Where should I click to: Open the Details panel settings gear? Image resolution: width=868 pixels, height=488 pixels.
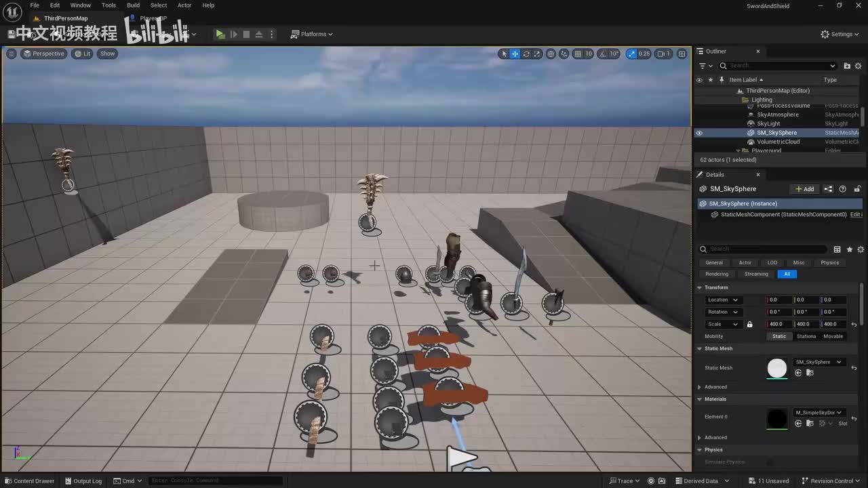click(861, 249)
